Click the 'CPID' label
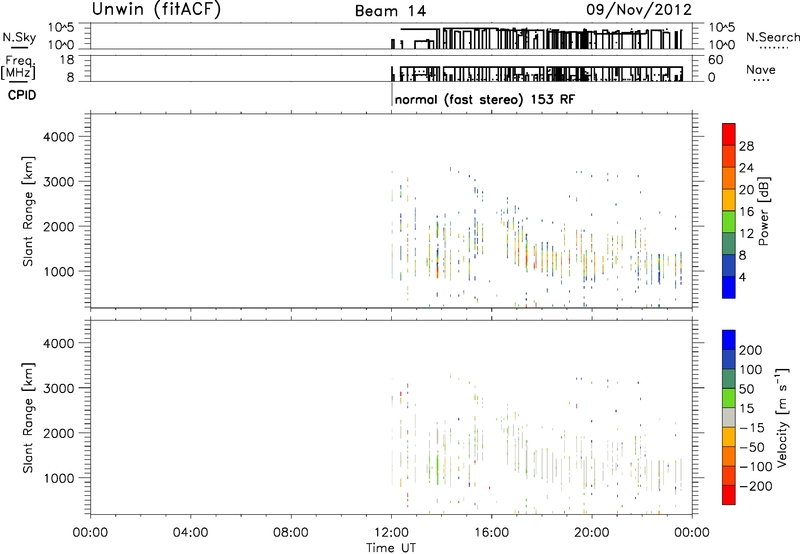The width and height of the screenshot is (800, 554). (22, 95)
